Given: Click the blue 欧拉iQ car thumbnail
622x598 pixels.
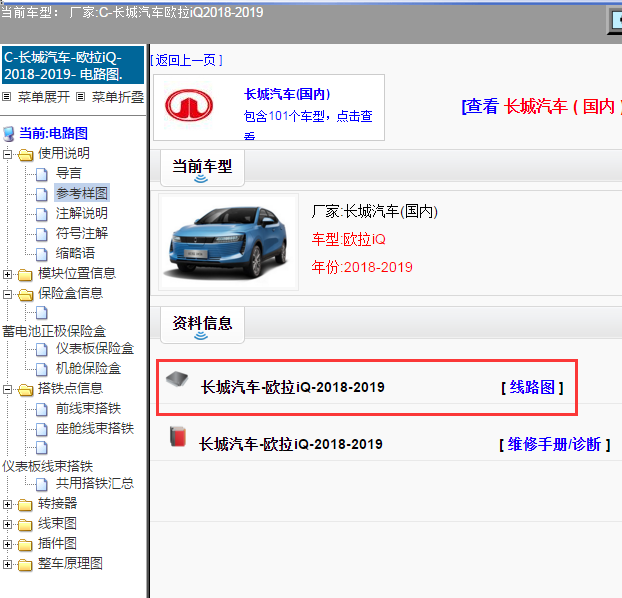Looking at the screenshot, I should 228,241.
